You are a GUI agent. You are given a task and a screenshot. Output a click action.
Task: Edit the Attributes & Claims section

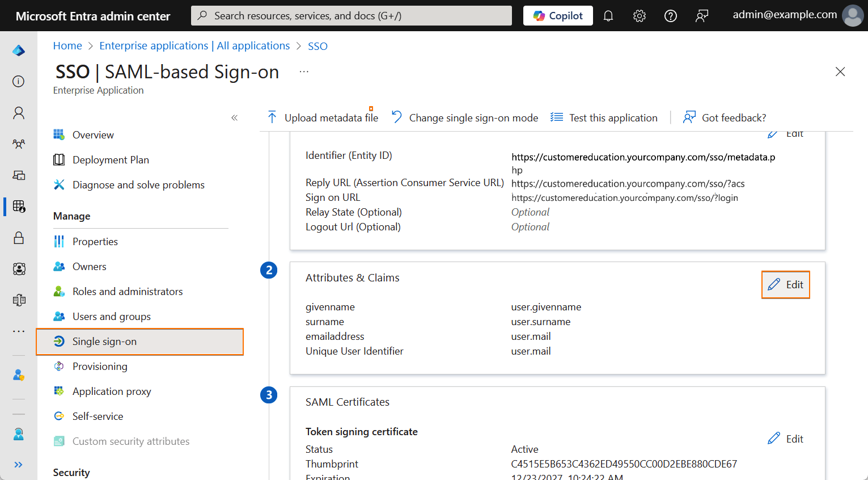coord(786,284)
